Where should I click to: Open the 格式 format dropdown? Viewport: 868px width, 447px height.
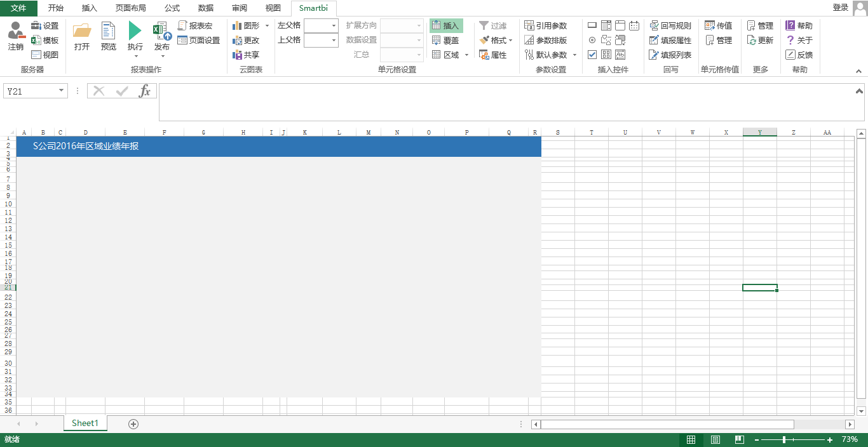pos(510,40)
